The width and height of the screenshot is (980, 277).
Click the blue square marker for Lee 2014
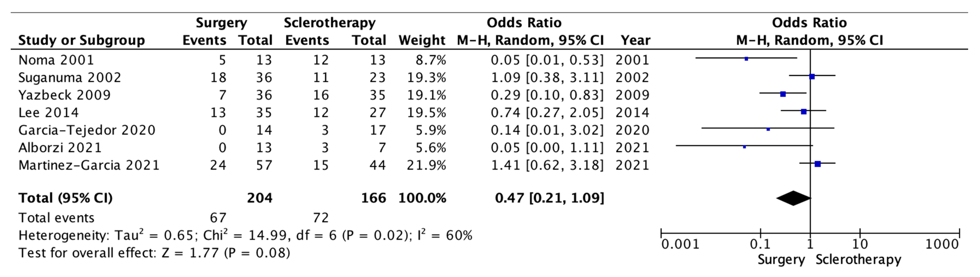pyautogui.click(x=803, y=112)
